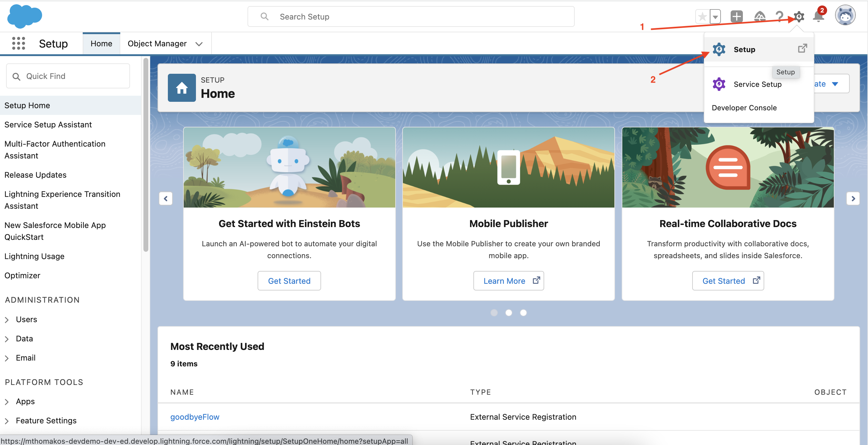Open the user avatar profile

845,15
